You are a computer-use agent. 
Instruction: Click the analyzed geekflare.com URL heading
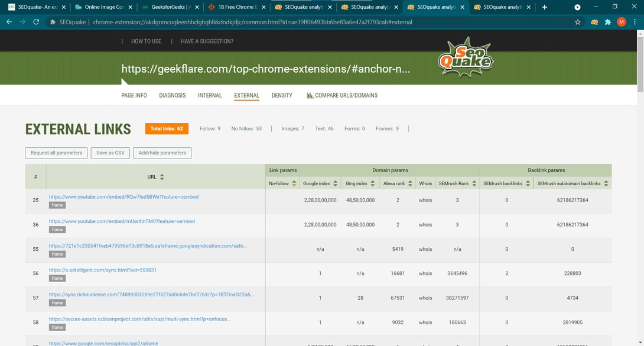(266, 69)
